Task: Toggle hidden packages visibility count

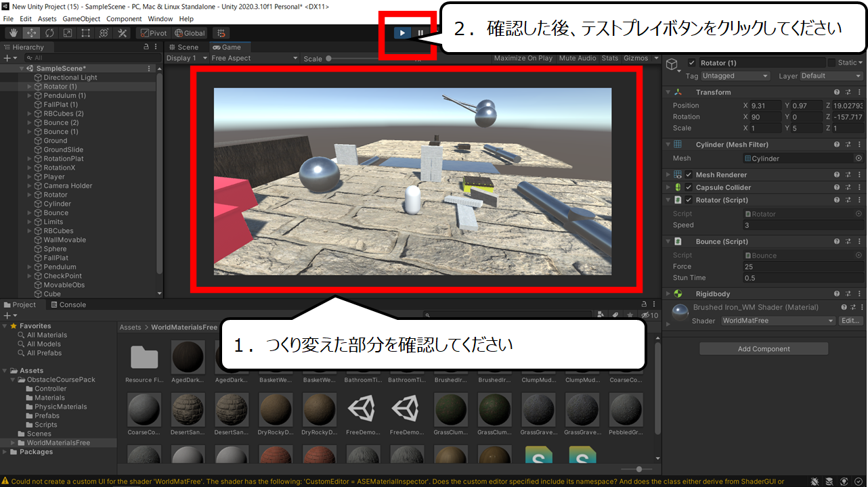Action: (649, 315)
